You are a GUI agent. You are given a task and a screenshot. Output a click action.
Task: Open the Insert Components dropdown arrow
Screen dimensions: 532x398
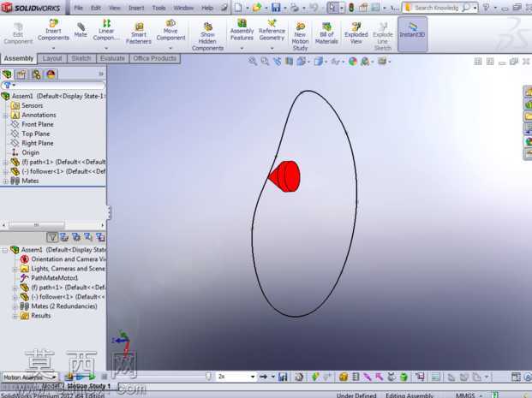[x=53, y=48]
